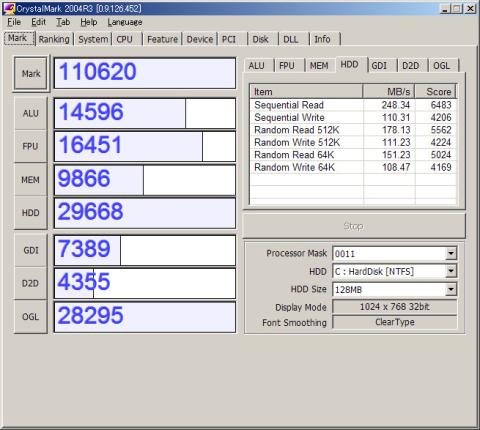Click the Item column header
The image size is (480, 430).
pyautogui.click(x=306, y=92)
